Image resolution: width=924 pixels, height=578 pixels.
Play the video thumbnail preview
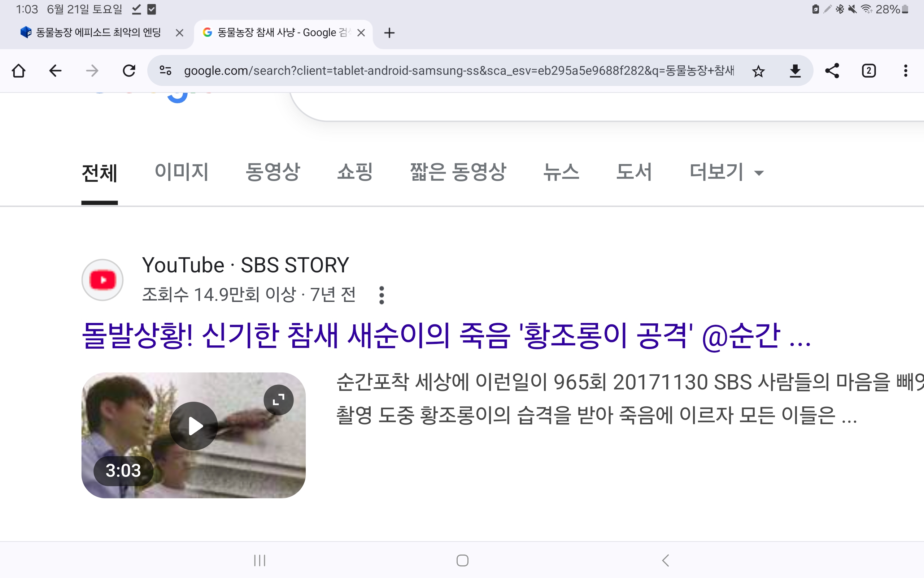193,426
